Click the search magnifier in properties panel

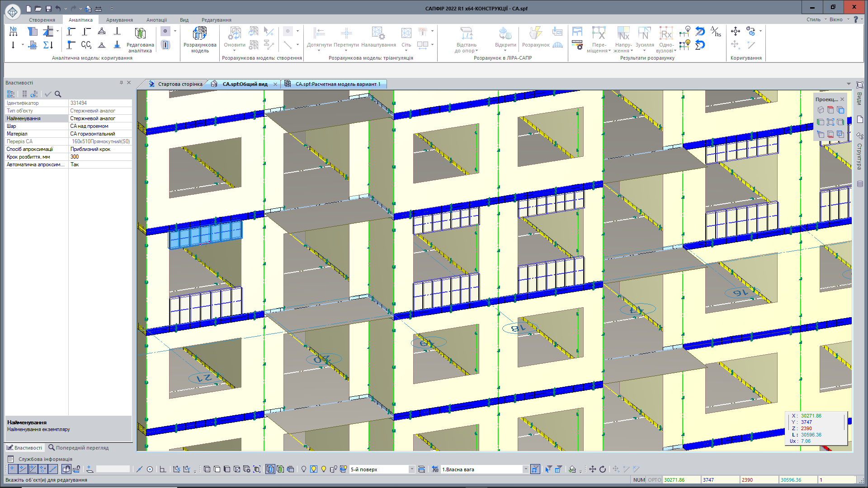tap(58, 94)
